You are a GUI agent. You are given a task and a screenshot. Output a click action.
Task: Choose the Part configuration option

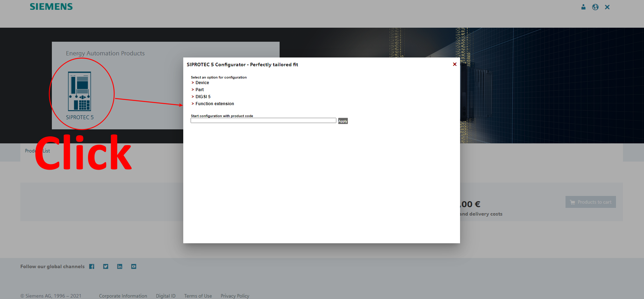(199, 90)
